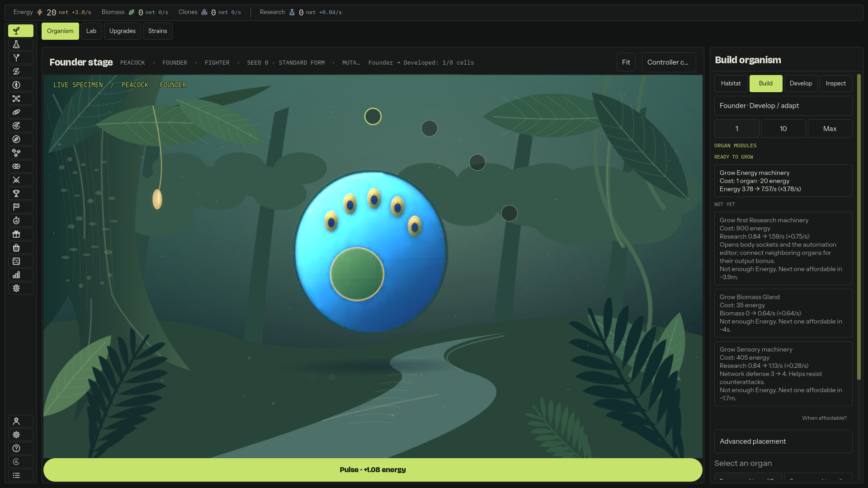Open the user profile icon
868x488 pixels.
tap(21, 421)
